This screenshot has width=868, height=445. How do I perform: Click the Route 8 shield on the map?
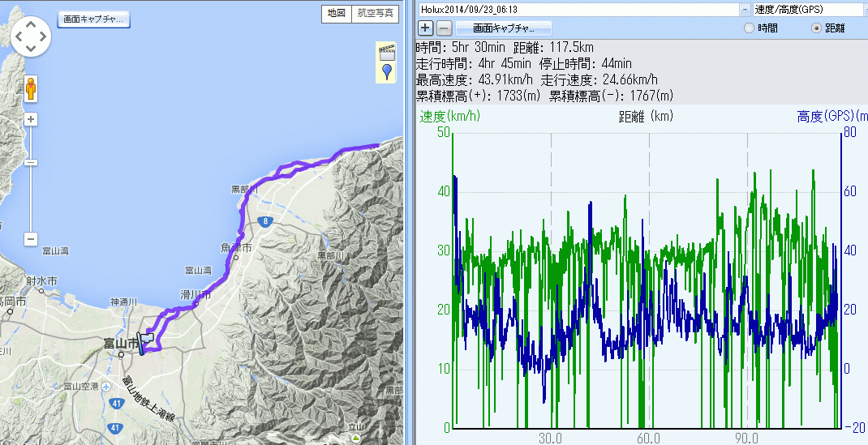click(x=265, y=220)
